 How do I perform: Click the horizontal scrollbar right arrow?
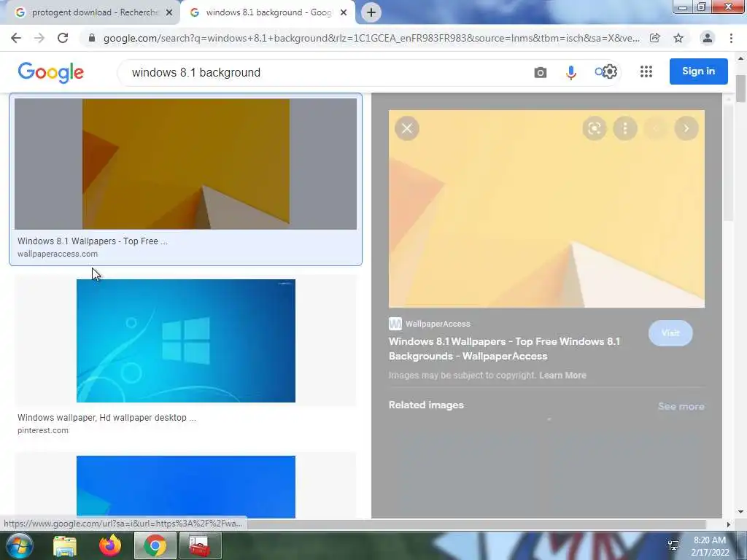click(x=728, y=524)
